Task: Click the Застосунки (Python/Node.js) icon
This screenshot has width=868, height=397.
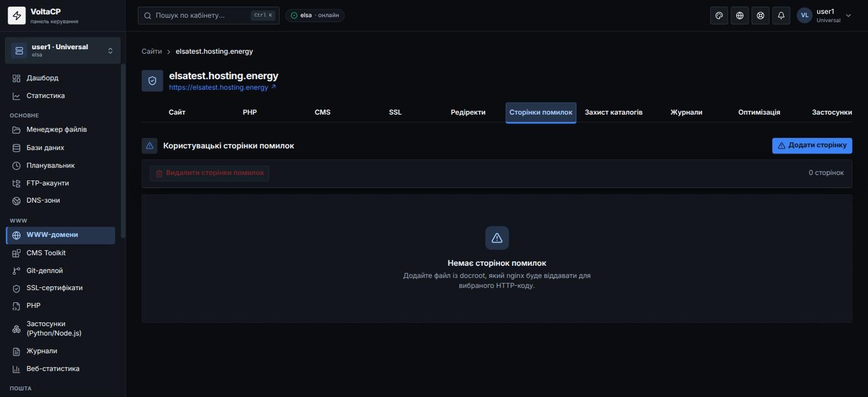Action: pyautogui.click(x=17, y=329)
